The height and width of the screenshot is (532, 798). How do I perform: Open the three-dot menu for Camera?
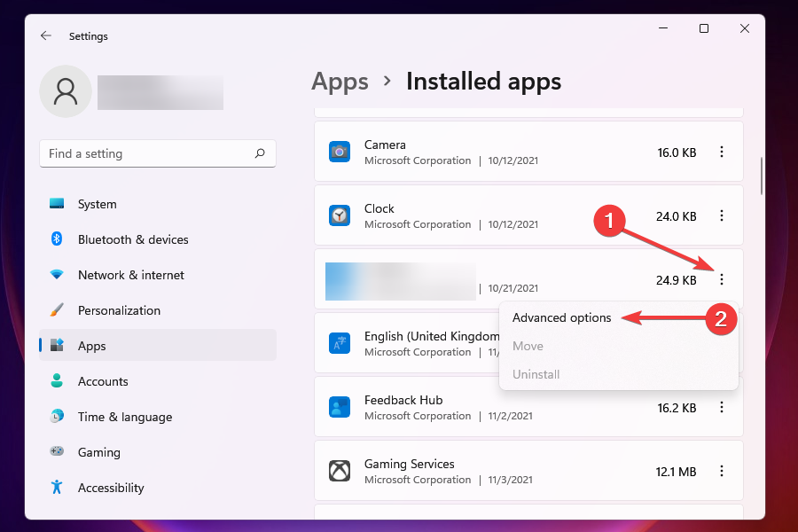pos(721,152)
